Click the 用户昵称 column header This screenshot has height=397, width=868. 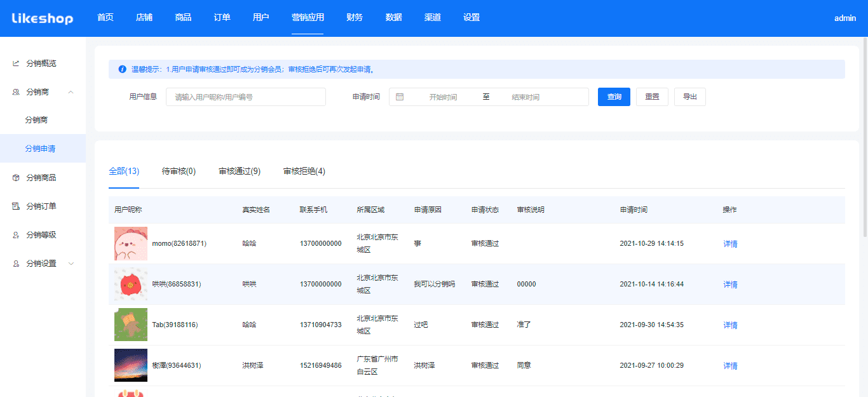tap(128, 210)
